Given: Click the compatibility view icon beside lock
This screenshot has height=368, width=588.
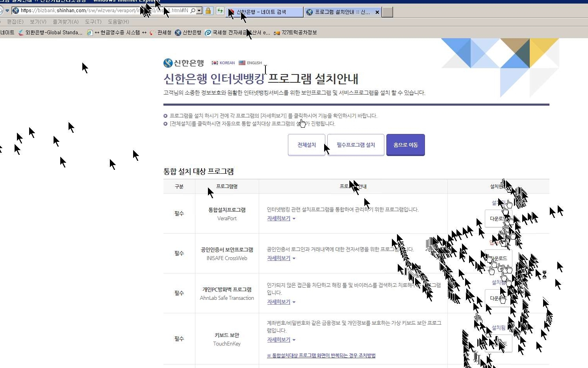Looking at the screenshot, I should tap(220, 11).
